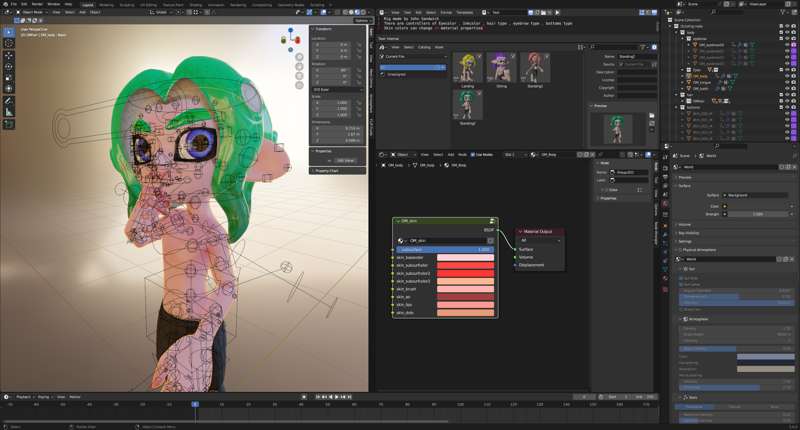
Task: Open the Catalog menu in asset browser
Action: (424, 46)
